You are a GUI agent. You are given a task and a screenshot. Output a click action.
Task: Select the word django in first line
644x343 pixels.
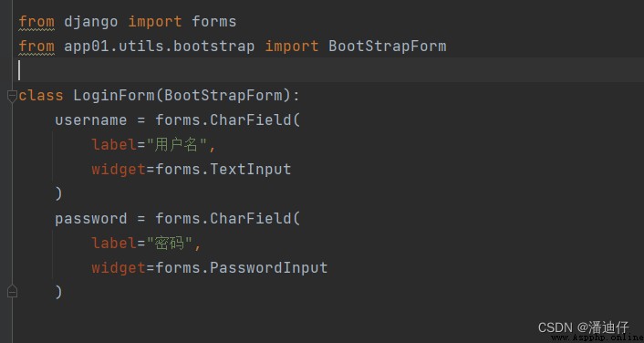tap(91, 22)
